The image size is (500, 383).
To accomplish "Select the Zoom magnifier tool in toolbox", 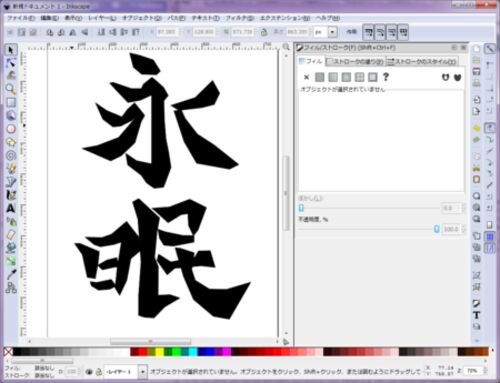I will (11, 89).
